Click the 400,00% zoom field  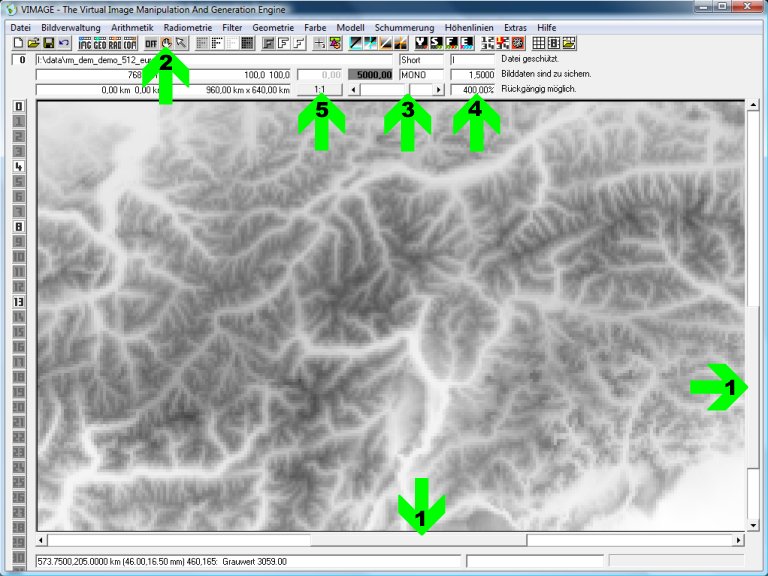click(x=473, y=90)
